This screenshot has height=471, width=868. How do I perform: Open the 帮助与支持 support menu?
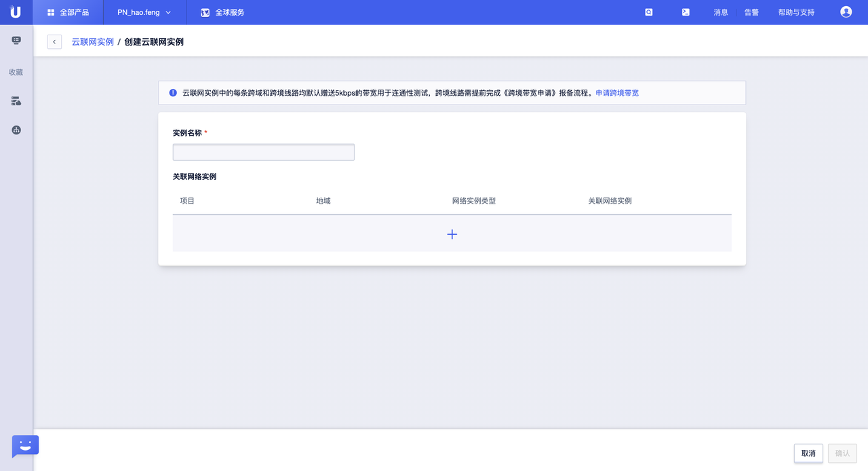tap(795, 12)
